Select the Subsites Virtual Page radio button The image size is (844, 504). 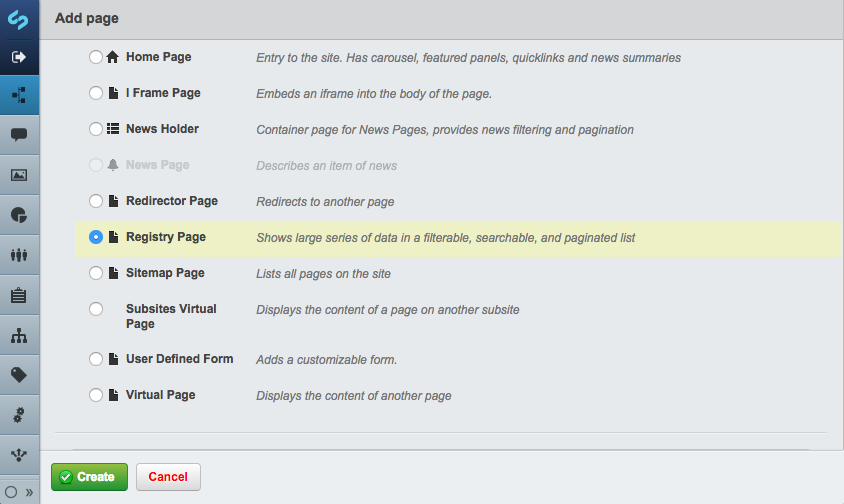(96, 309)
